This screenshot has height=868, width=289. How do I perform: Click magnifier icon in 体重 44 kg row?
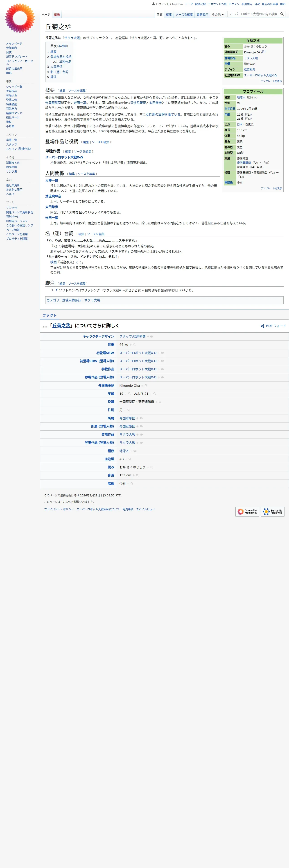tap(134, 345)
